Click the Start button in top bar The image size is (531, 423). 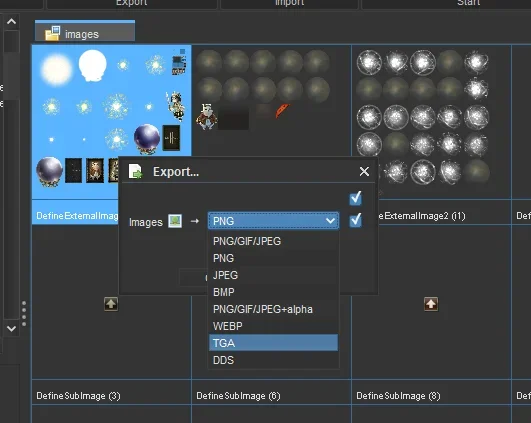point(469,3)
